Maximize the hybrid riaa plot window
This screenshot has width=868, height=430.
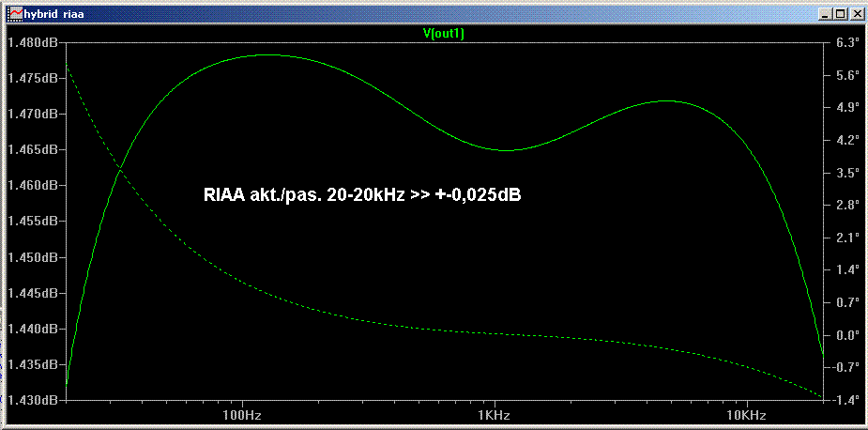[840, 14]
